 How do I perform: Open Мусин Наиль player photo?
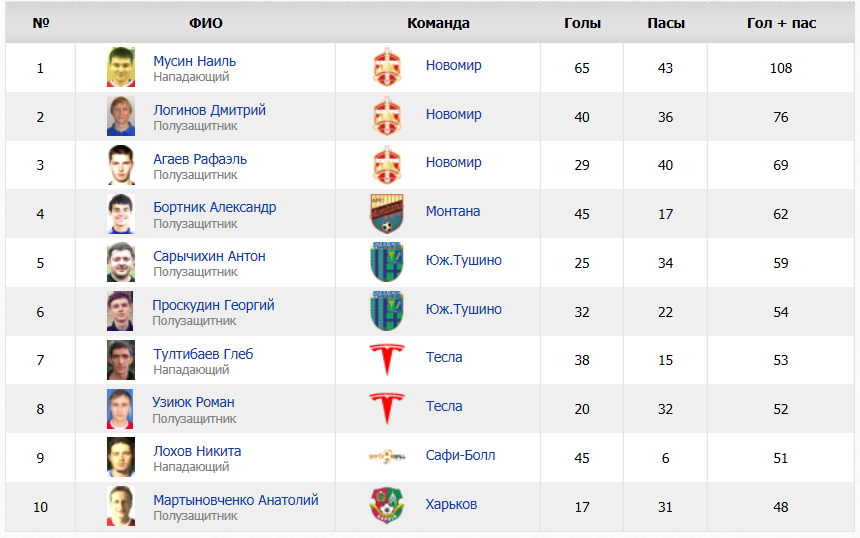[x=121, y=67]
